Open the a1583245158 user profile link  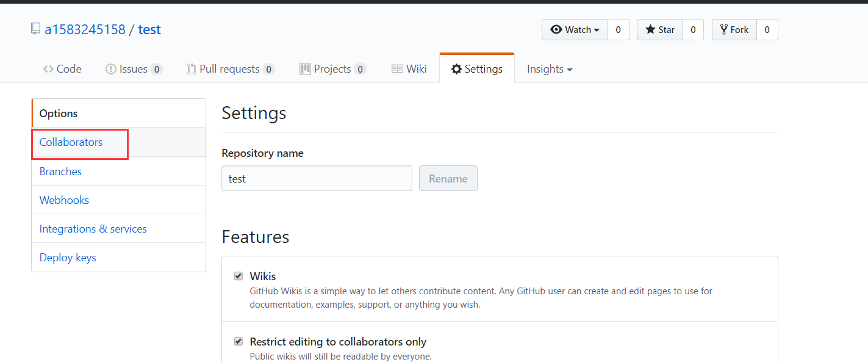coord(85,29)
